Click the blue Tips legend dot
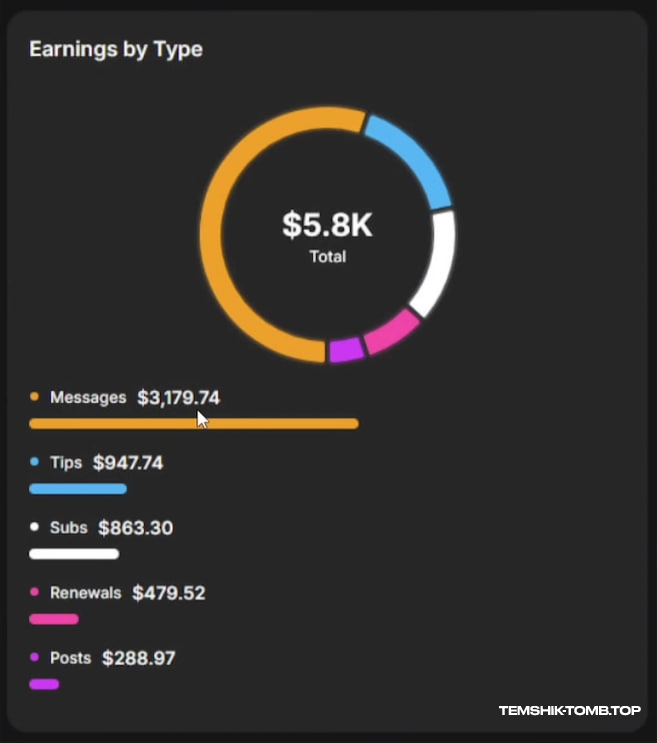Screen dimensions: 657x743 (x=35, y=462)
